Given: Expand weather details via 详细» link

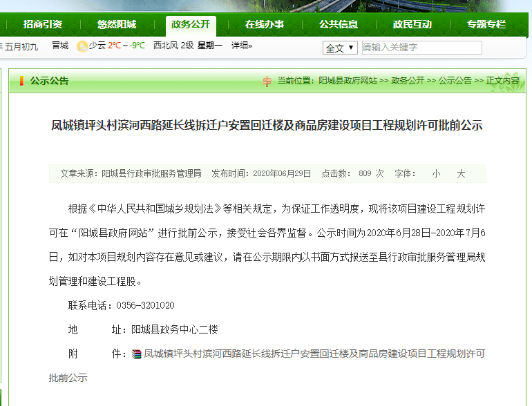Looking at the screenshot, I should (x=242, y=46).
